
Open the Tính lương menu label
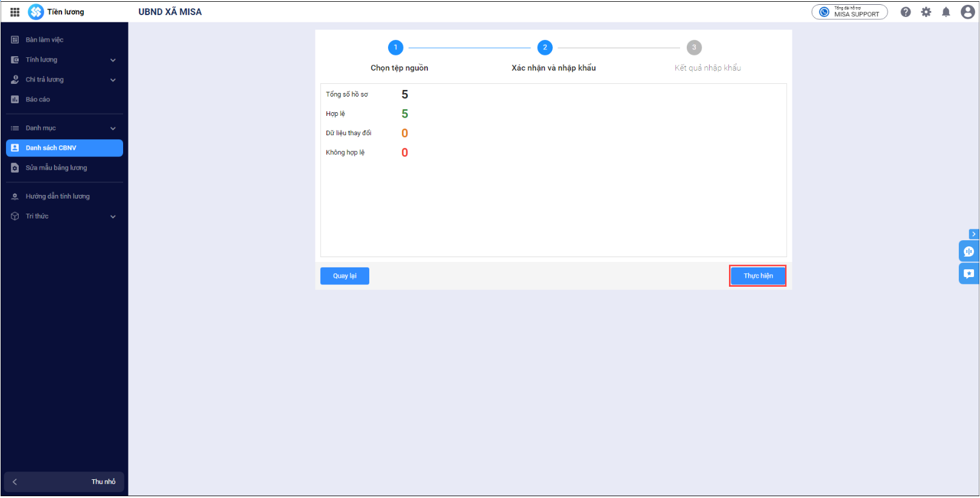click(42, 60)
